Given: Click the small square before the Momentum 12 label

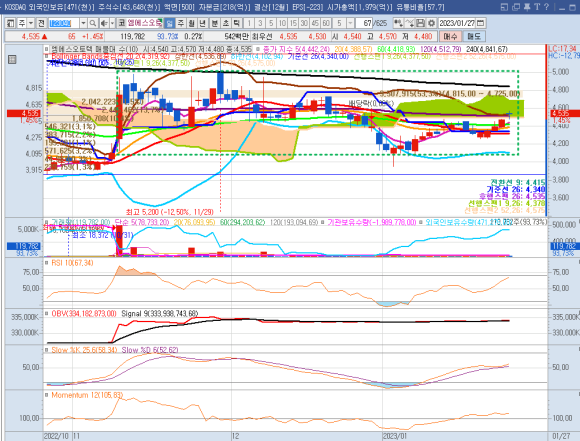Looking at the screenshot, I should [46, 395].
